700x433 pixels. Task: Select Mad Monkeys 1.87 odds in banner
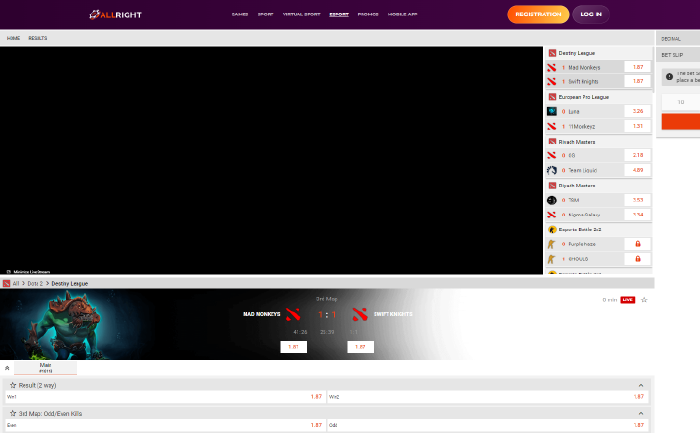click(293, 347)
